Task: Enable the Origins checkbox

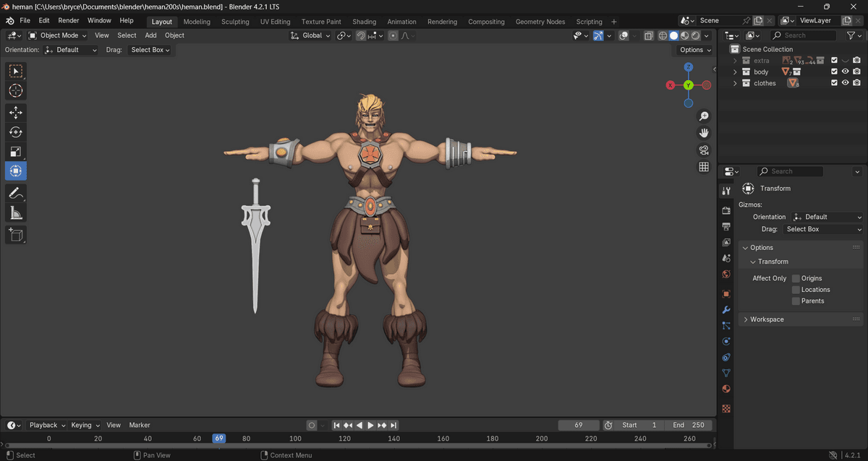Action: click(796, 278)
